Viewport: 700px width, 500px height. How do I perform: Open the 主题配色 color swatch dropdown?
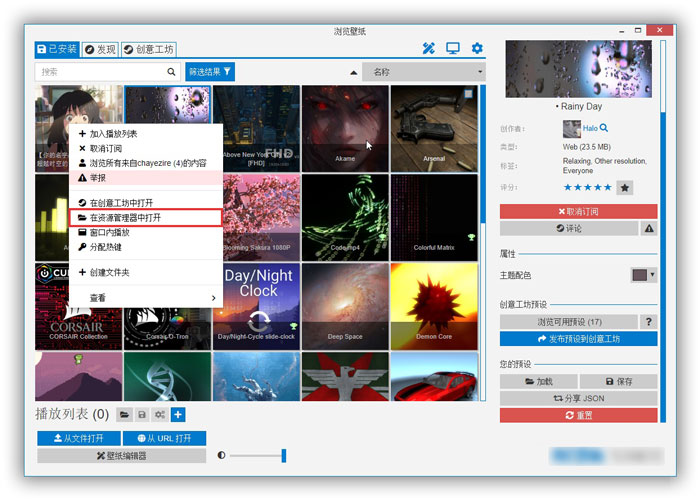[644, 274]
